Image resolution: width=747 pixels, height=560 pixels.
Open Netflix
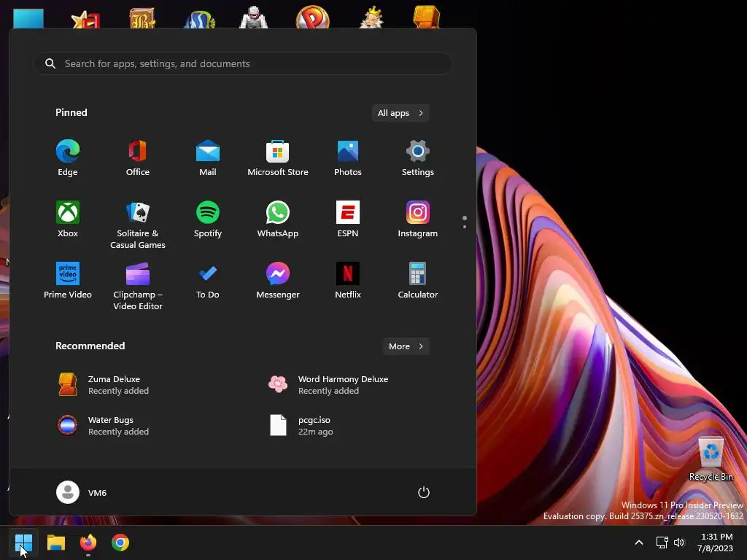pyautogui.click(x=348, y=281)
